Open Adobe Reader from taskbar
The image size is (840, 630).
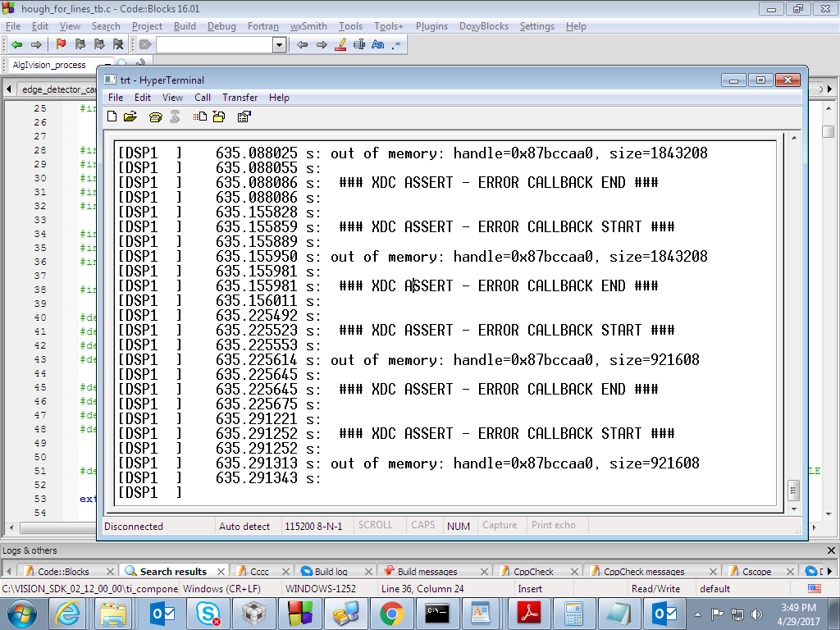click(x=529, y=614)
